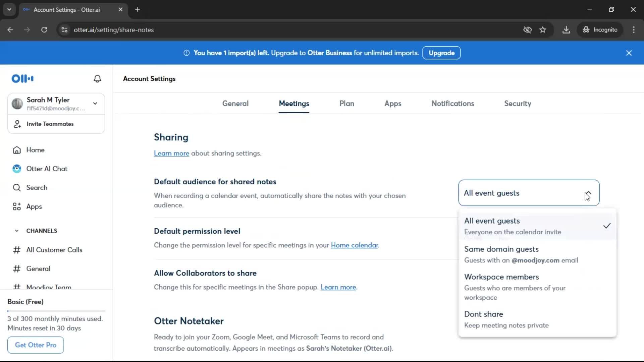Click the monthly minutes usage bar

pyautogui.click(x=56, y=311)
